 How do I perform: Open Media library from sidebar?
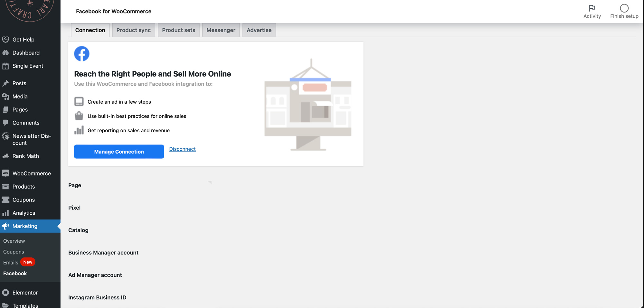click(x=20, y=97)
